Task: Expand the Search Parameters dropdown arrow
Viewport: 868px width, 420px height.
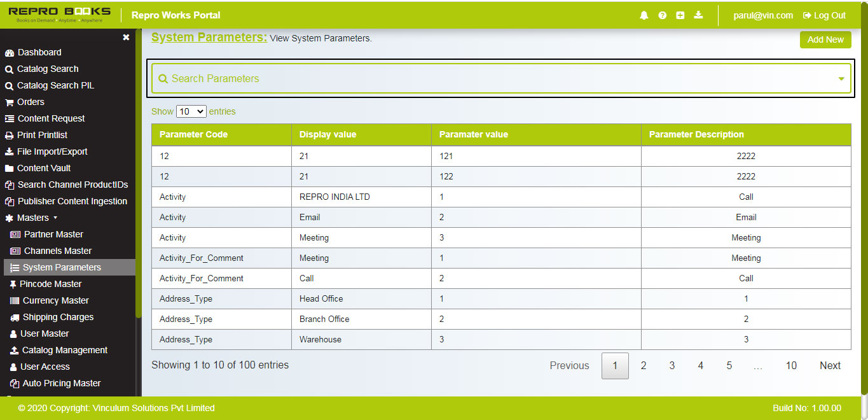Action: (x=842, y=78)
